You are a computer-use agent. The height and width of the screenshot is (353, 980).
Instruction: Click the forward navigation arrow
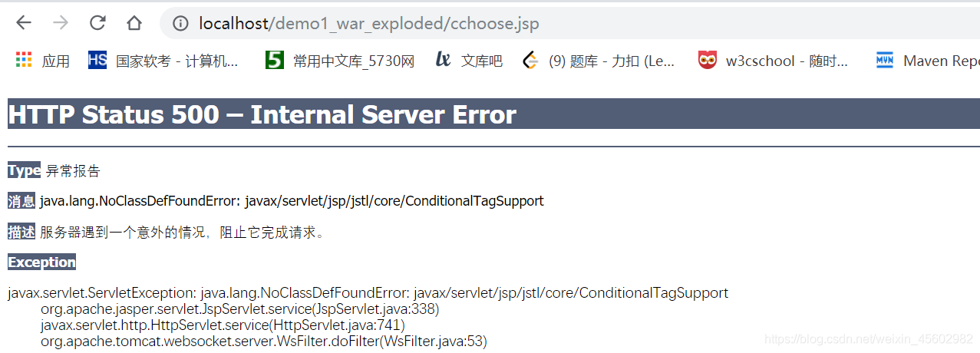(61, 23)
